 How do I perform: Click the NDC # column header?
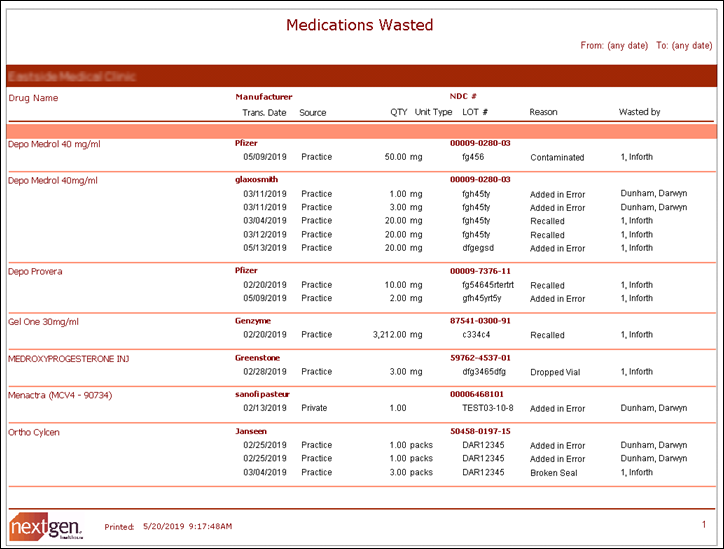(x=463, y=96)
